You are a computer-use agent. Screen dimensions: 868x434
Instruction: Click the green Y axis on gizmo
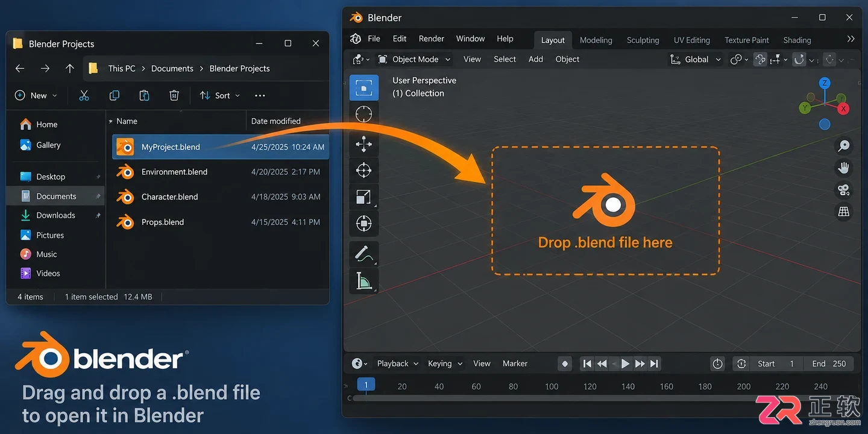805,108
